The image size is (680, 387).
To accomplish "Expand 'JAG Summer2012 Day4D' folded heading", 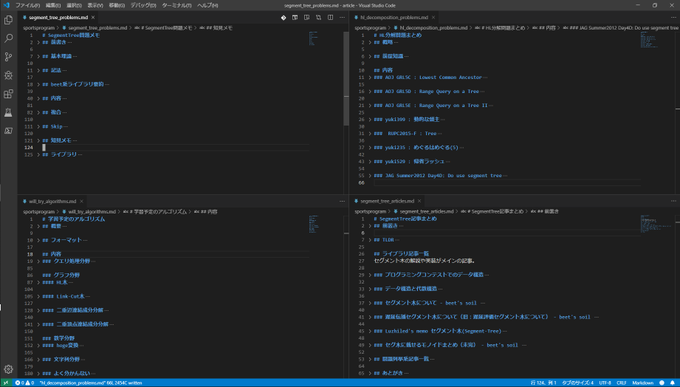I will click(x=369, y=176).
